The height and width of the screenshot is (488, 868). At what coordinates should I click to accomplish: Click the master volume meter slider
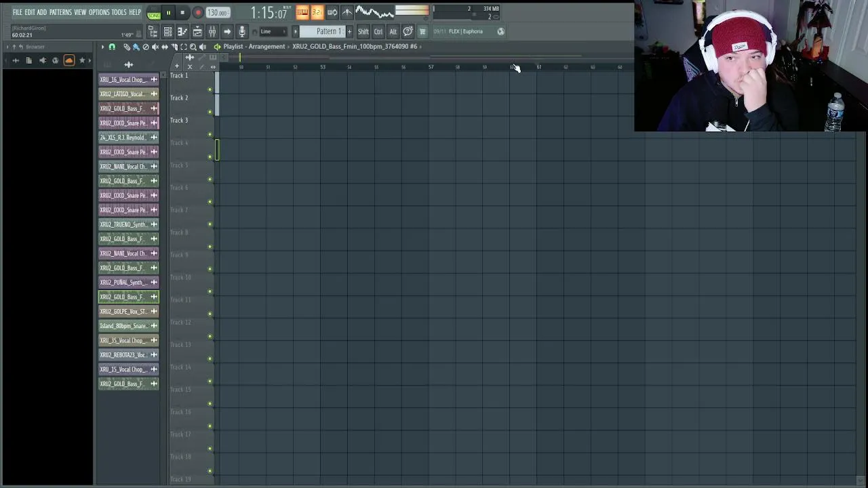[x=412, y=11]
